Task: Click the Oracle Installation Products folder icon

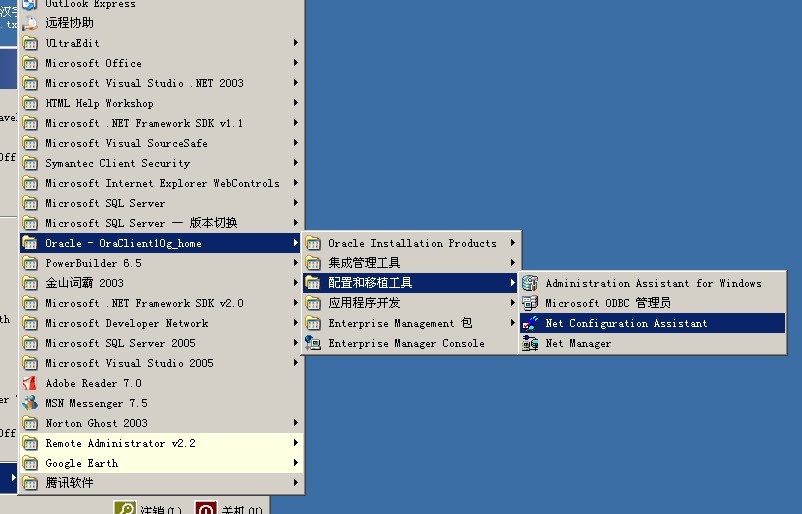Action: (313, 243)
